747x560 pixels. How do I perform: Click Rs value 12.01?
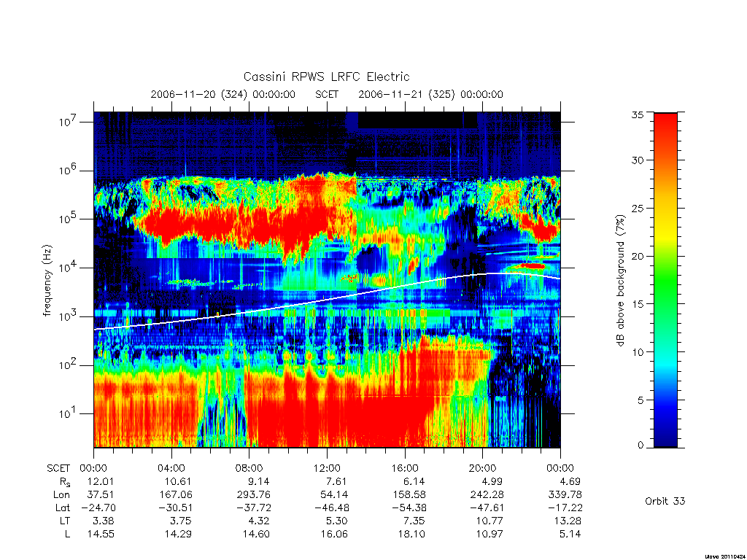point(101,481)
